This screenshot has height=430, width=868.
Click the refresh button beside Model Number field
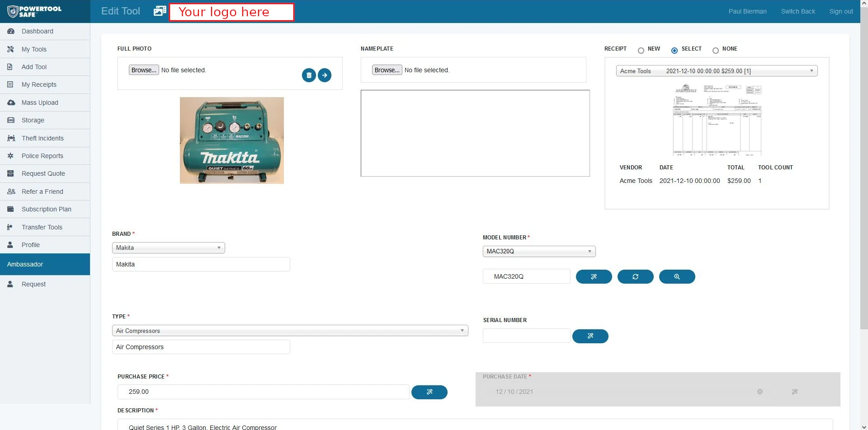[635, 276]
